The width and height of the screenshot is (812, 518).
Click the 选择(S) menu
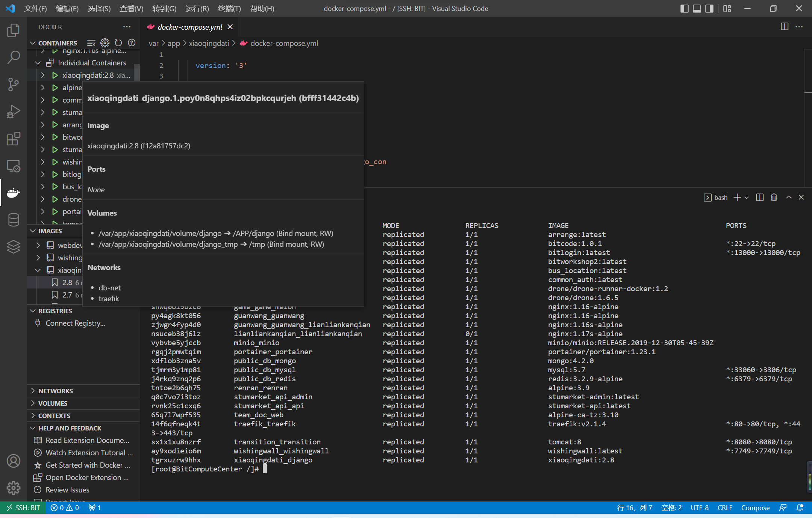pyautogui.click(x=99, y=9)
